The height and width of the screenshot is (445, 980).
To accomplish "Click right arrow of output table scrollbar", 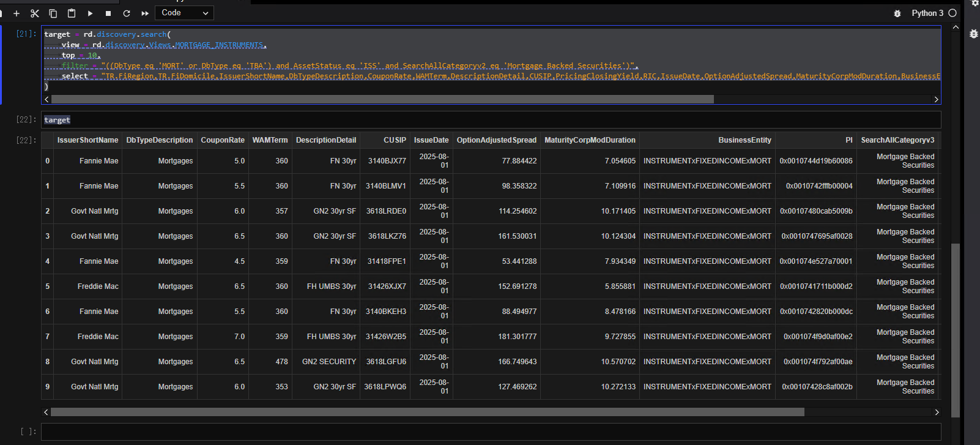I will click(x=937, y=412).
